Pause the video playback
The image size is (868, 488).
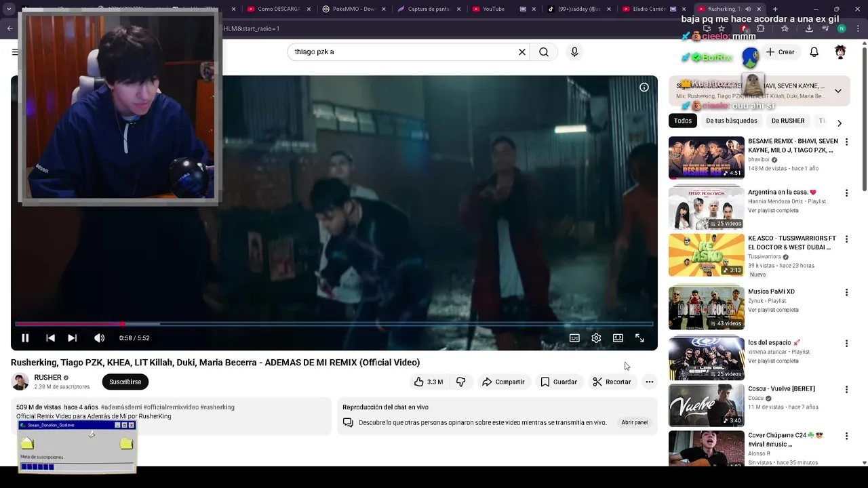25,338
